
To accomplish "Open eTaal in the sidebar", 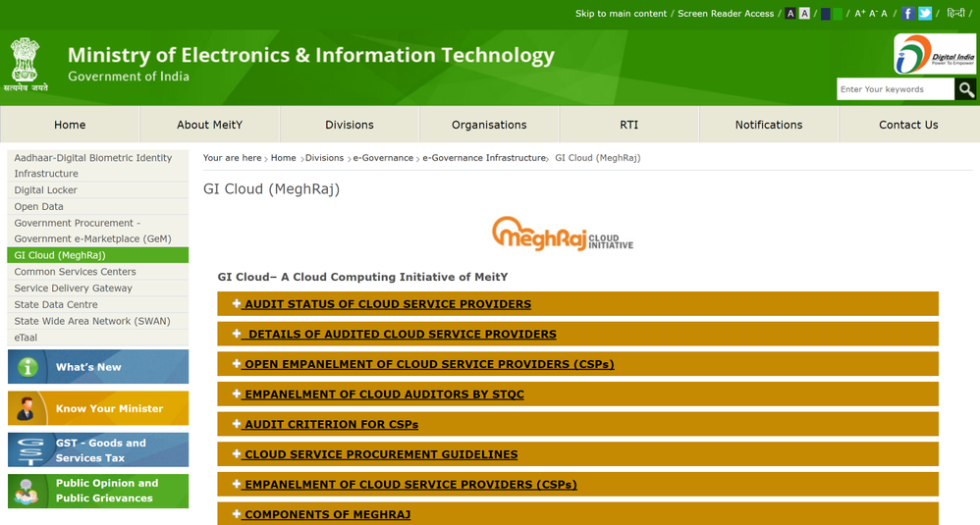I will tap(97, 338).
